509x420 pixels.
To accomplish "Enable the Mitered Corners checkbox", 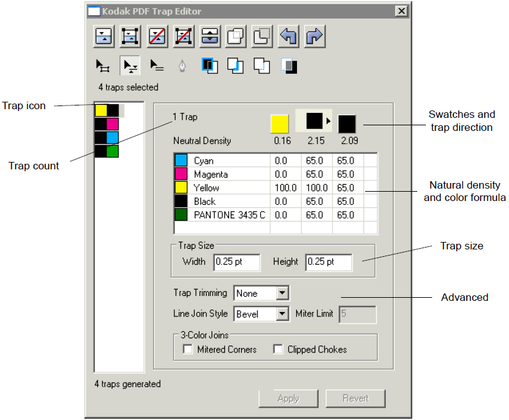I will [188, 350].
